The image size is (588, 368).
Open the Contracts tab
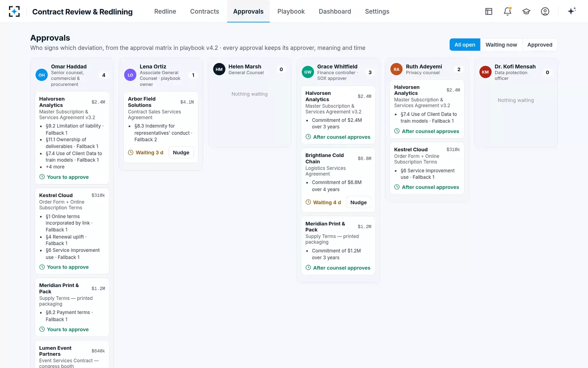click(205, 11)
